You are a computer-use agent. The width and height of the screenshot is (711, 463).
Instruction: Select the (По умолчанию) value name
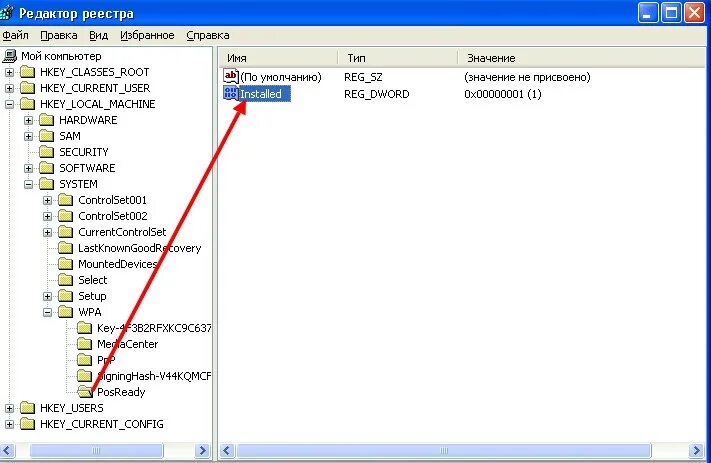coord(281,77)
